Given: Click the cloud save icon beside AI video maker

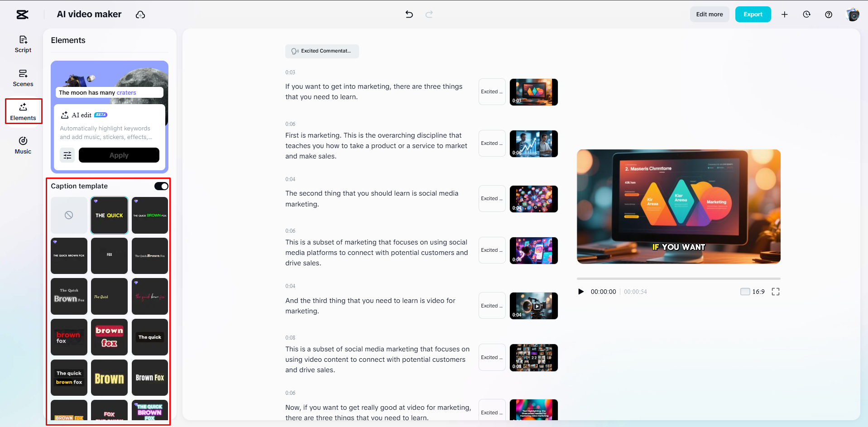Looking at the screenshot, I should [x=140, y=14].
